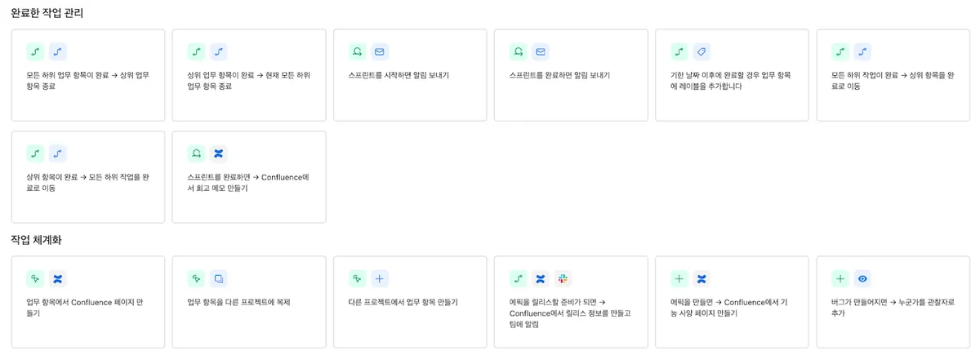Screen dimensions: 980x355
Task: Click the mail icon in the sprint-start notification card
Action: (x=380, y=51)
